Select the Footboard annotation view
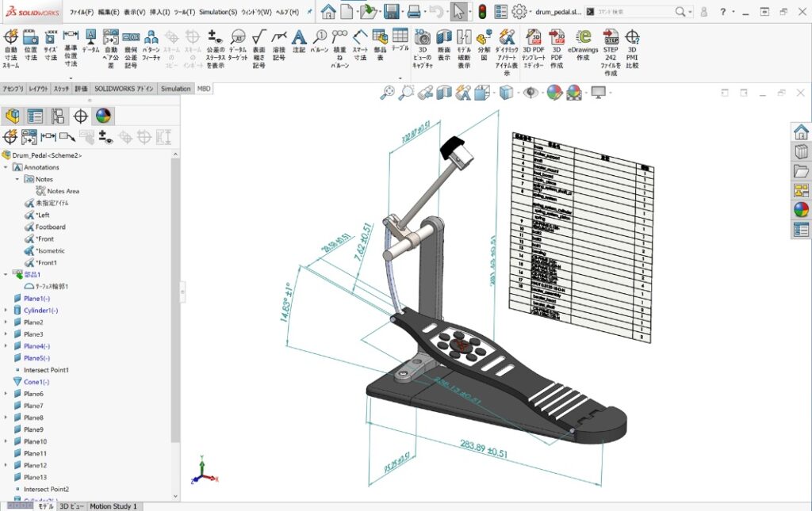812x511 pixels. pyautogui.click(x=50, y=227)
